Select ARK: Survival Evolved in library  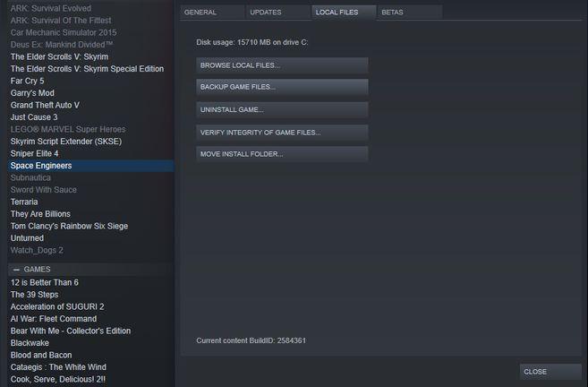51,8
